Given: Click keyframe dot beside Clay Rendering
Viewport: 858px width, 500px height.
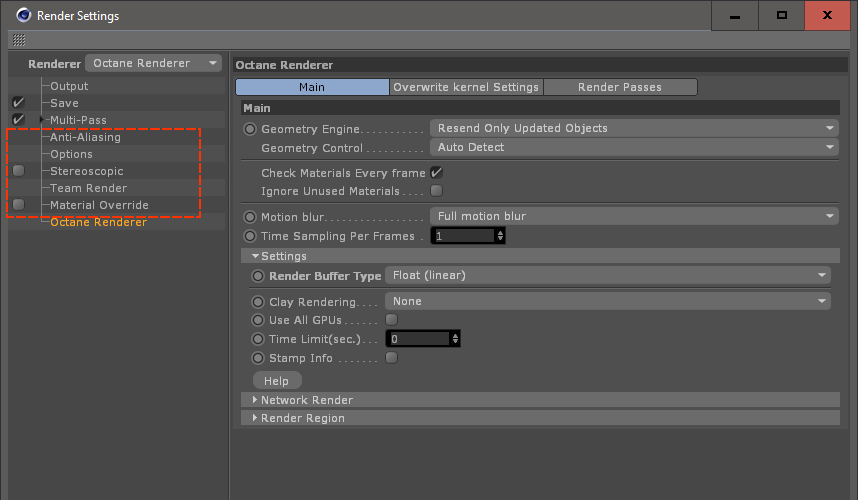Looking at the screenshot, I should [x=259, y=302].
